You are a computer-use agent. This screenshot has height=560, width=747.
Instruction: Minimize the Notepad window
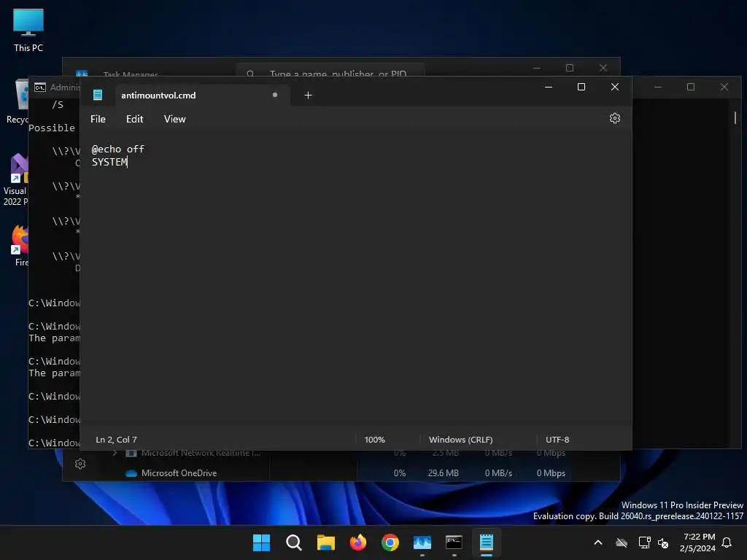pyautogui.click(x=549, y=87)
